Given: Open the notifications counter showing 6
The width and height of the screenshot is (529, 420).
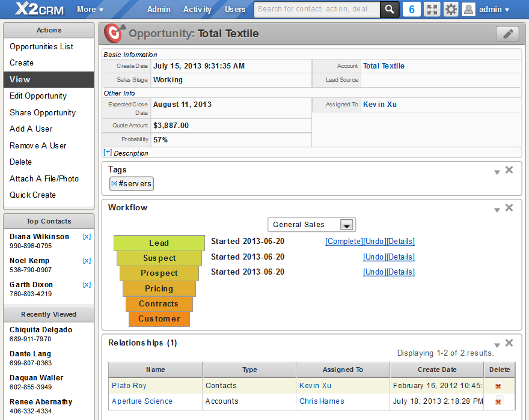Looking at the screenshot, I should 412,9.
